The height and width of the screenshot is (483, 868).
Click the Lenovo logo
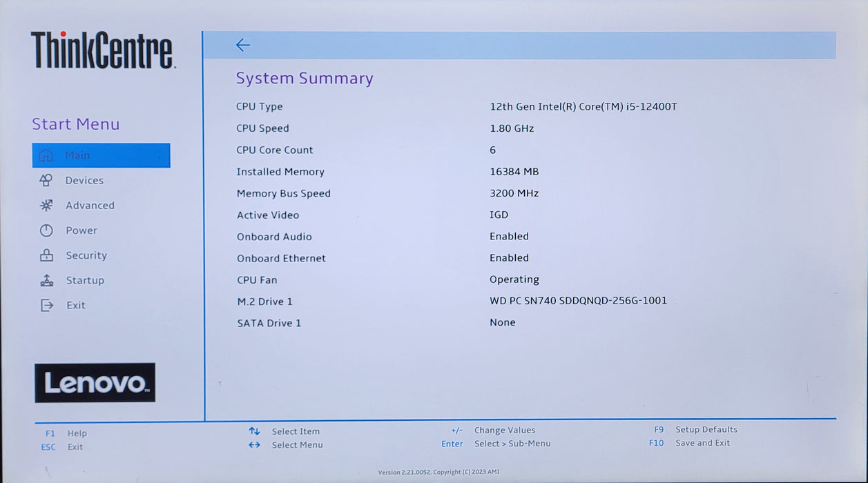(95, 383)
